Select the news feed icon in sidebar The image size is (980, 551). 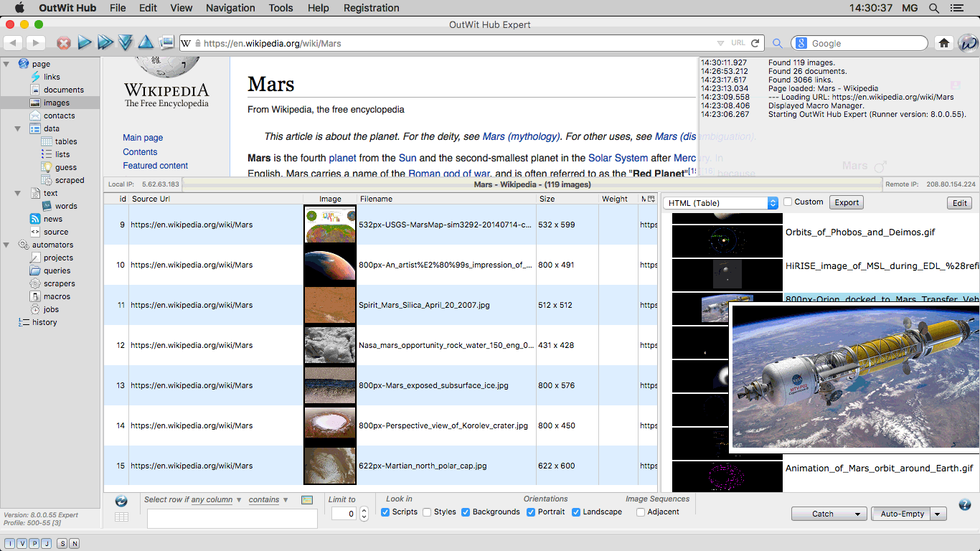(35, 219)
